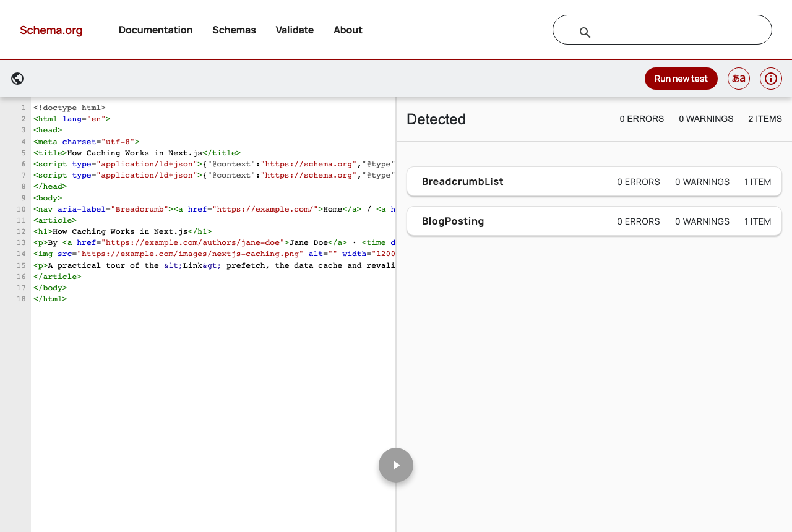Open the info circle icon
This screenshot has height=532, width=792.
click(x=771, y=79)
